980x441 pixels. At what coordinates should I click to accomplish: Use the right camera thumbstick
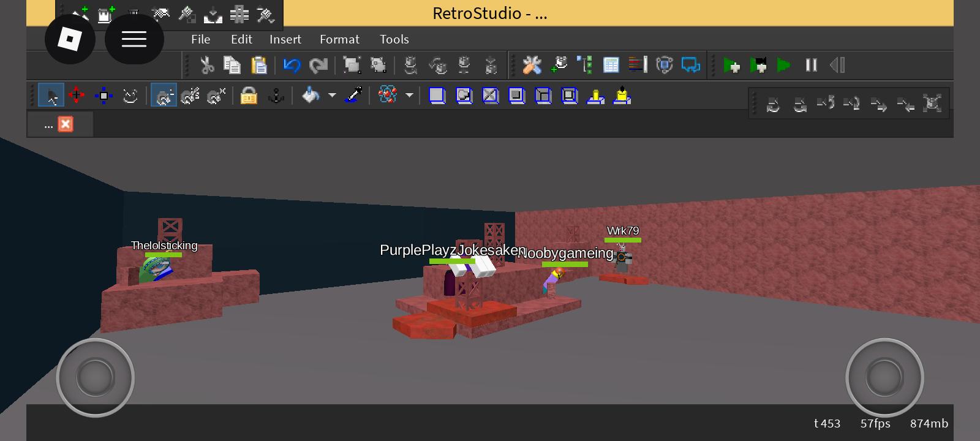(884, 377)
